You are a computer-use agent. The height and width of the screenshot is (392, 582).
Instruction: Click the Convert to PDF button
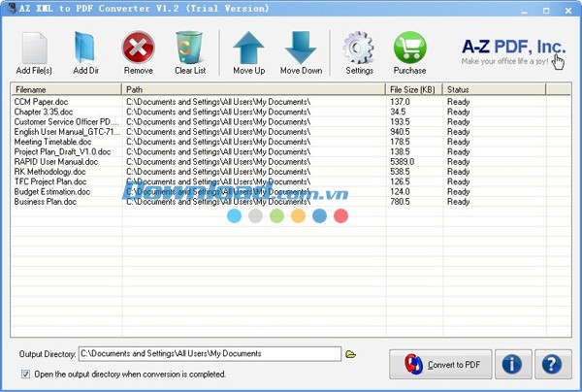440,364
